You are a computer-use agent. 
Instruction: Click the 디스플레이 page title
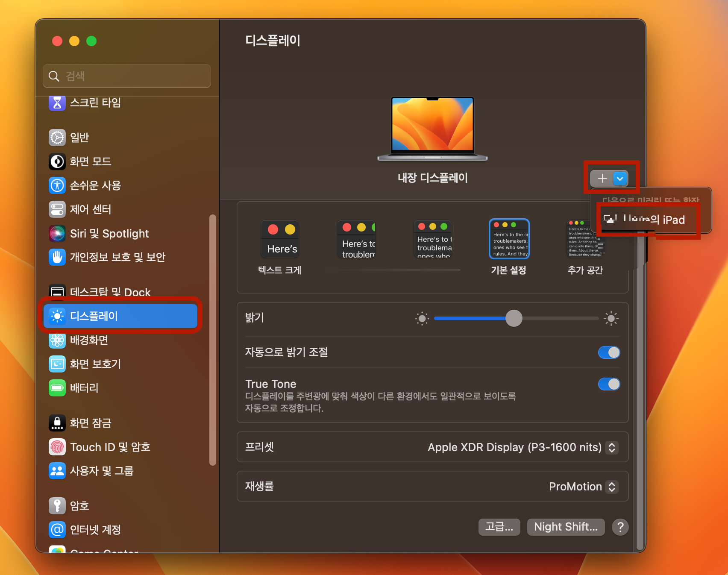273,41
